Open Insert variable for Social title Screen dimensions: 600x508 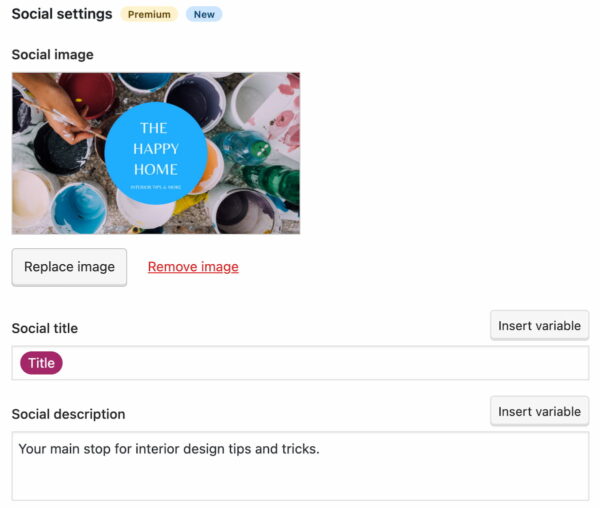[x=539, y=326]
